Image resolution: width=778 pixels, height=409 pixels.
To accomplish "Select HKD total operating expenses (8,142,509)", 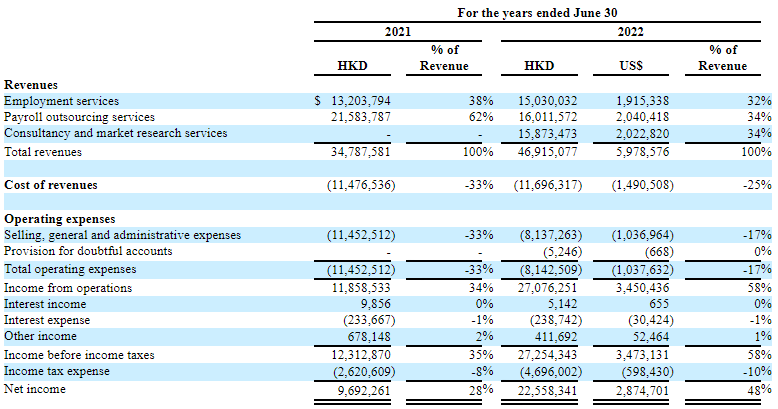I will coord(551,270).
